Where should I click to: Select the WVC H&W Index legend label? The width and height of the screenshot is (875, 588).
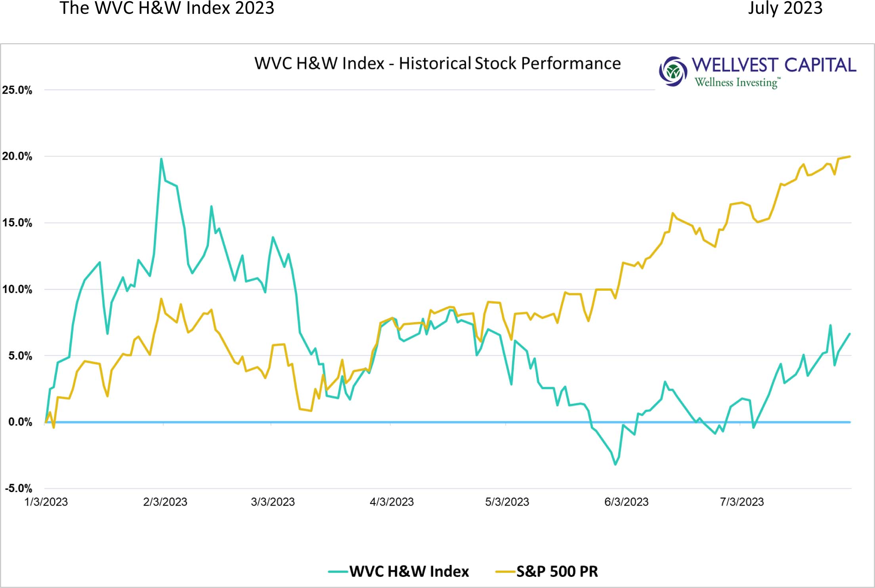click(409, 571)
